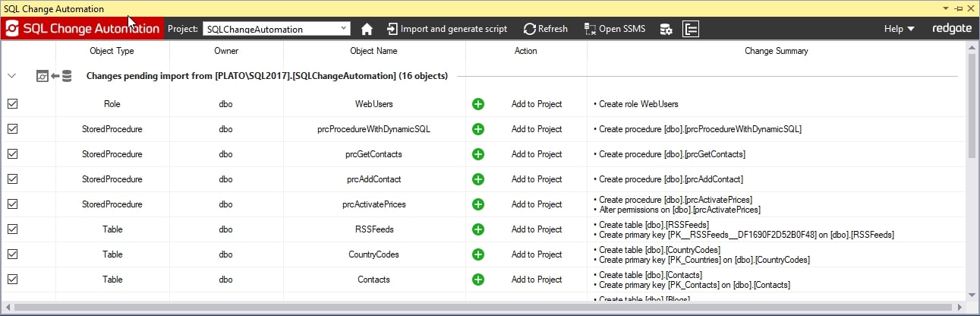Click the Refresh button
Viewport: 980px width, 316px height.
[545, 29]
